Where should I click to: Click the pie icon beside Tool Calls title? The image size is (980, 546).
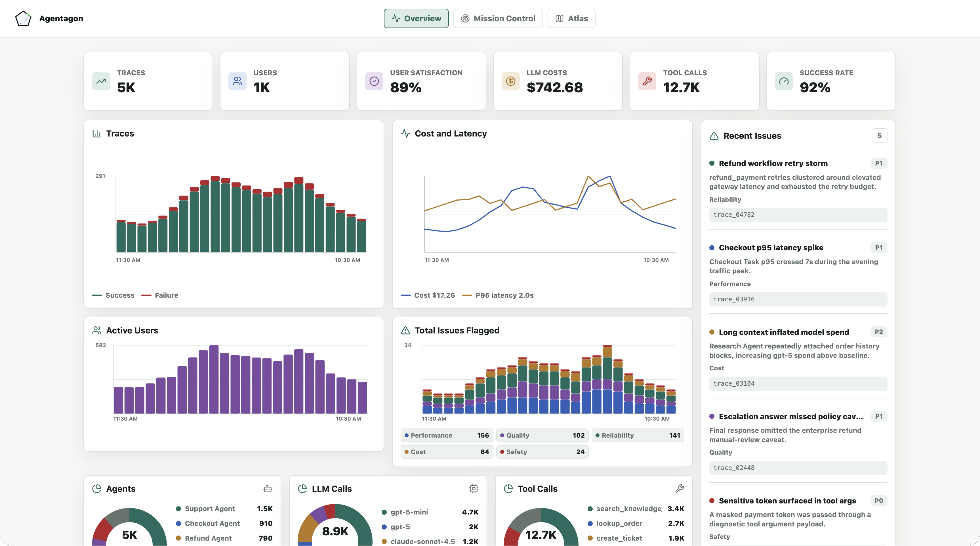(508, 489)
